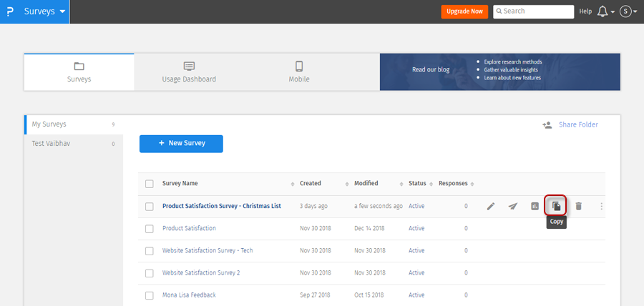
Task: Click the 'Sep 27 2018' created date
Action: (x=316, y=295)
